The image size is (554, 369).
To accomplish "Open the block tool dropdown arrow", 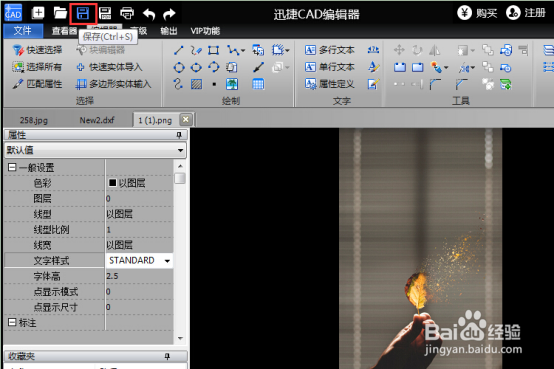I will click(287, 51).
